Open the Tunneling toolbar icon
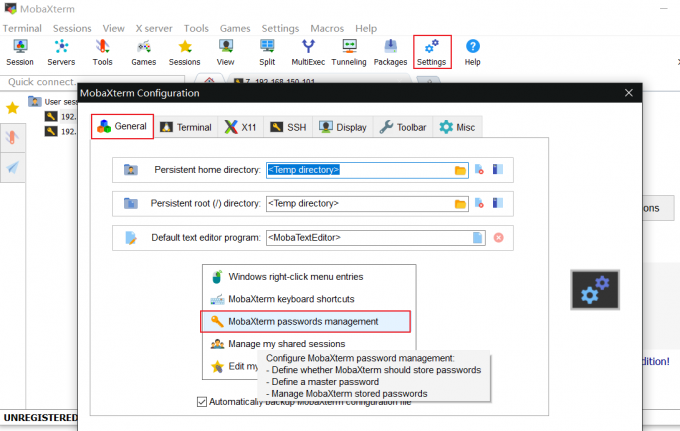The width and height of the screenshot is (680, 431). click(349, 52)
